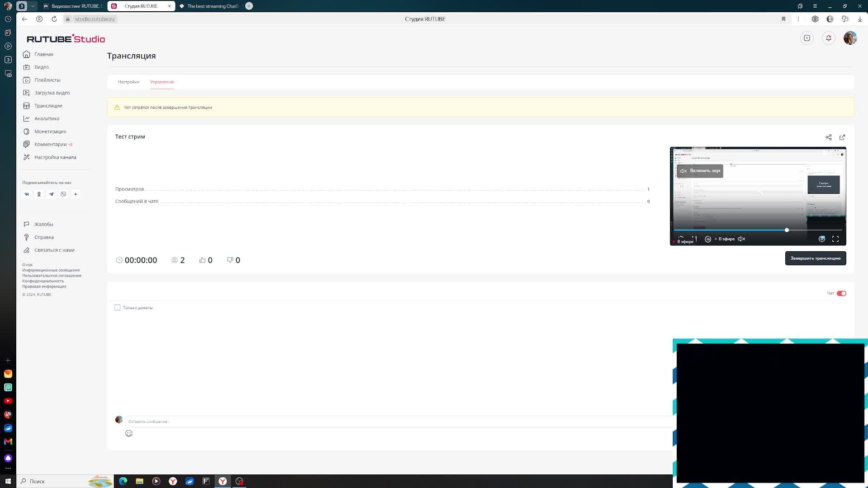Switch to Управление tab
This screenshot has width=868, height=488.
pyautogui.click(x=162, y=82)
